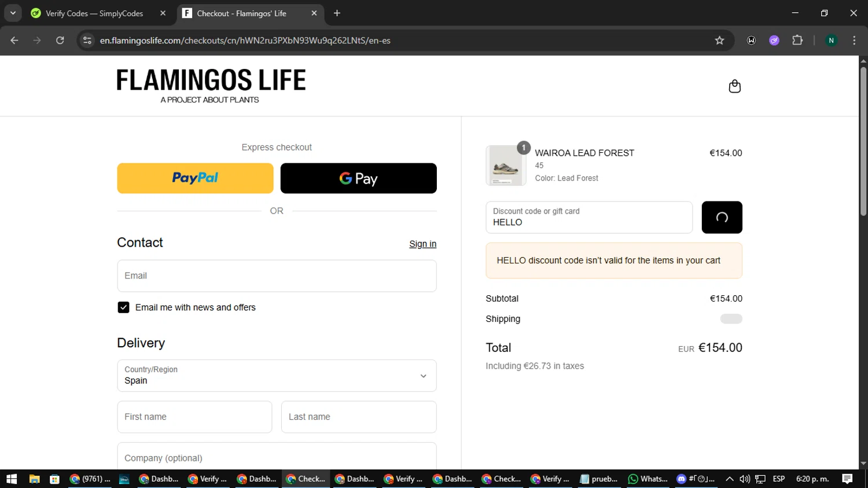Open the network tray icon

(760, 479)
